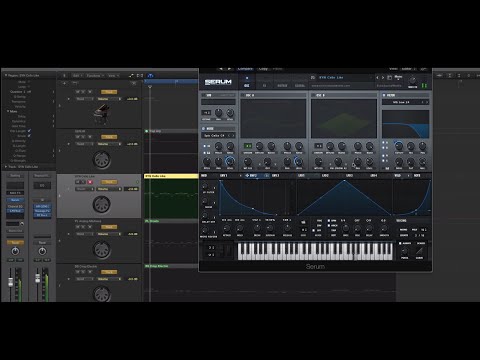Screen dimensions: 480x360
Task: Click MIDI plug icon on selected SYN Cello track
Action: 102,204
